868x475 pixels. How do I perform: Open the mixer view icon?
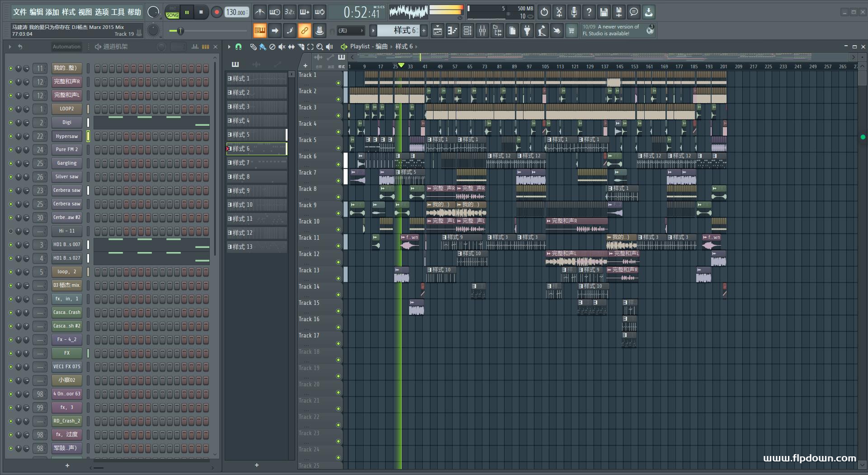(482, 30)
